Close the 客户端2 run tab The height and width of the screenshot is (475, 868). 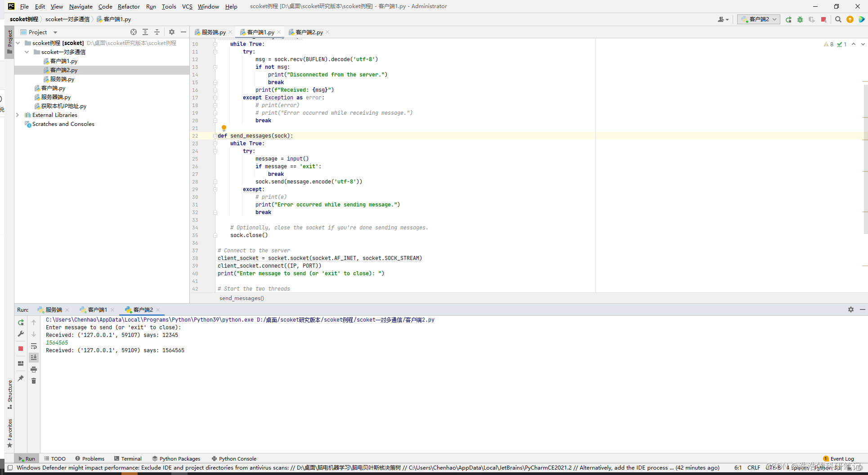click(x=158, y=310)
